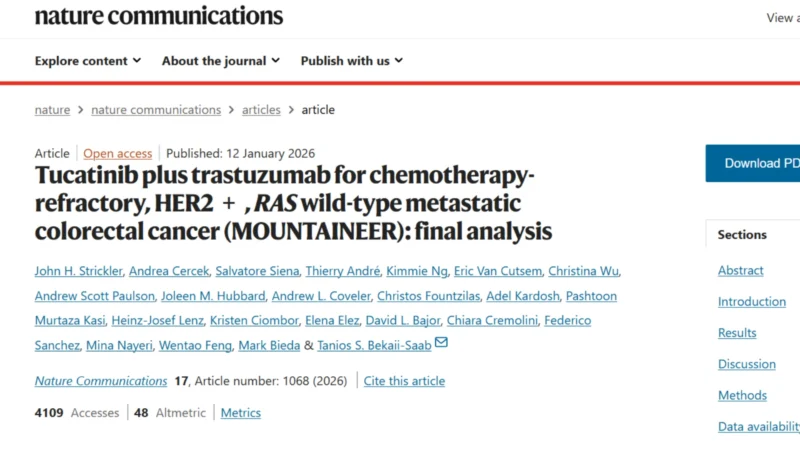
Task: Select the Sections tab in sidebar
Action: pyautogui.click(x=742, y=235)
